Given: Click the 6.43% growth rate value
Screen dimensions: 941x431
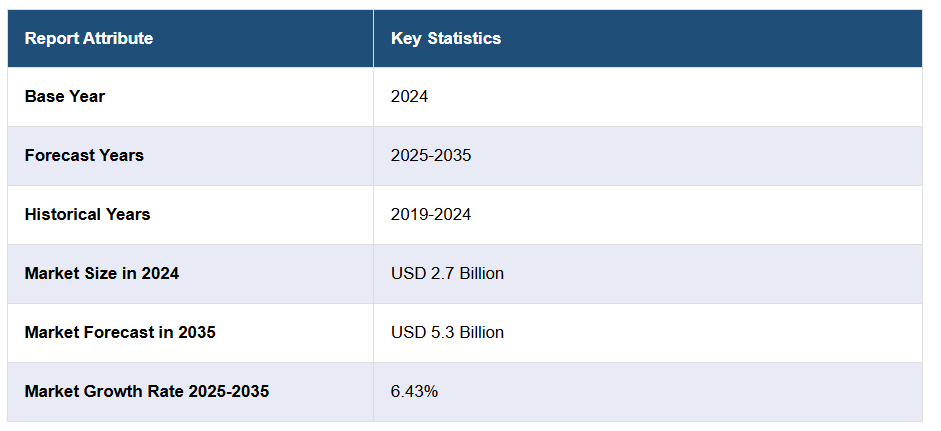Looking at the screenshot, I should tap(414, 391).
